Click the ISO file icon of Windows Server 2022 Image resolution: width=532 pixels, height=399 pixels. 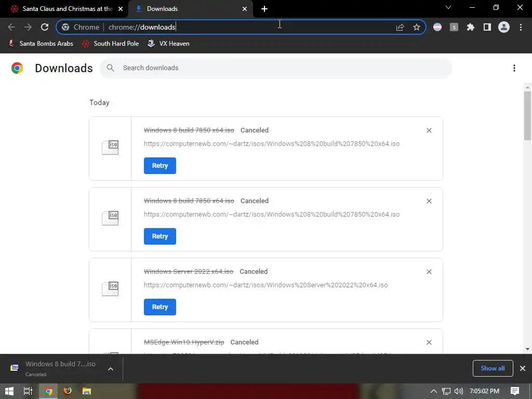110,289
